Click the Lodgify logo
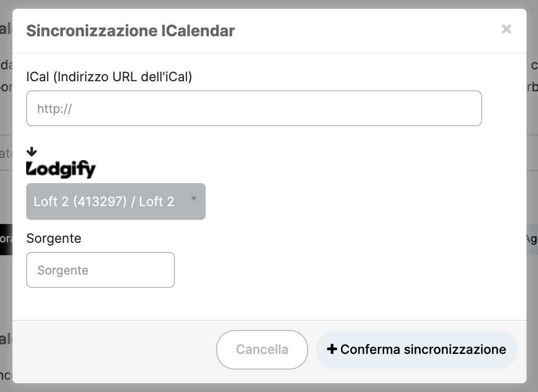 tap(61, 169)
